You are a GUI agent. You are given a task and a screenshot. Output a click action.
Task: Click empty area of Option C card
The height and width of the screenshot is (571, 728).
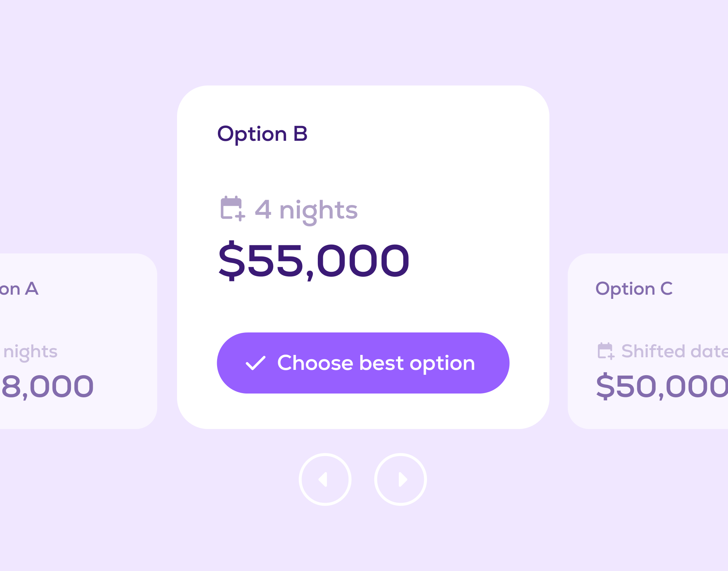pyautogui.click(x=649, y=321)
